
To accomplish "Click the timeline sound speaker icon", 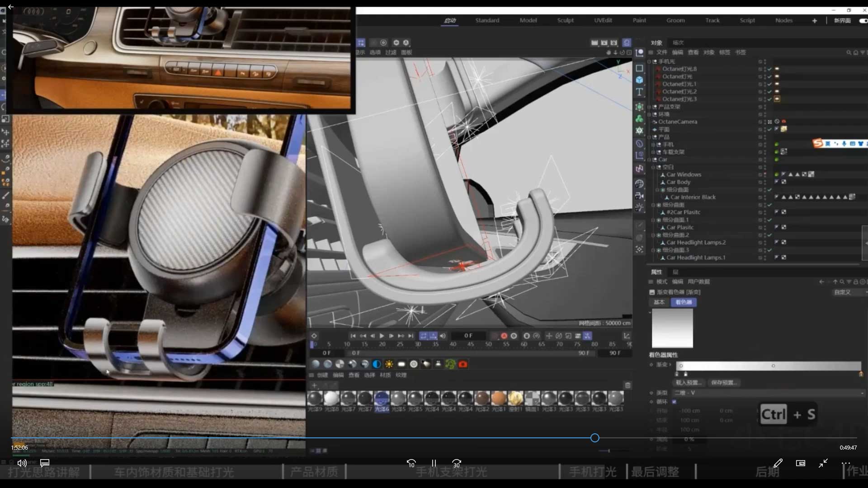I will (443, 336).
